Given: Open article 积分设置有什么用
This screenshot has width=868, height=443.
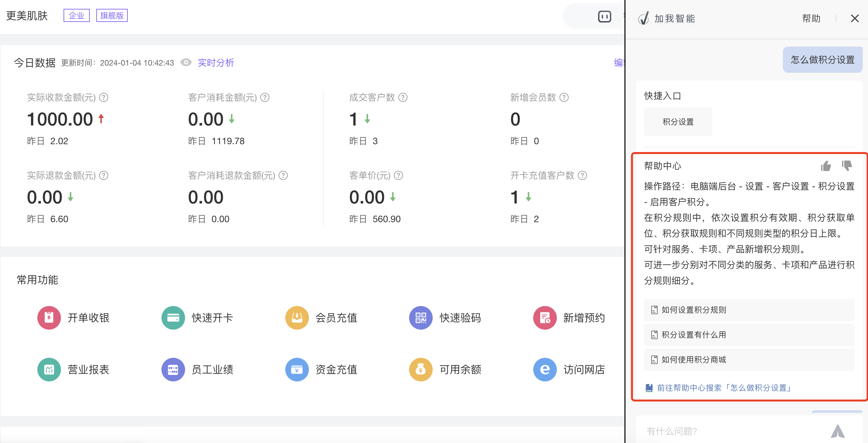Looking at the screenshot, I should 749,335.
